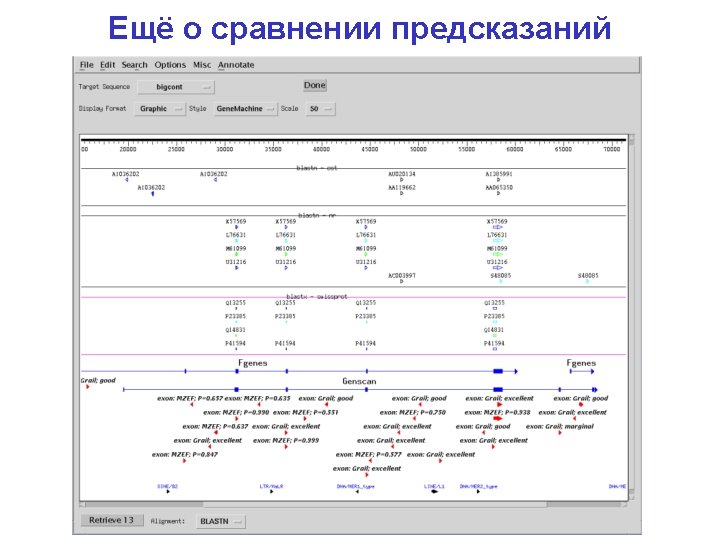
Task: Open the Scale 50 dropdown
Action: (x=320, y=109)
